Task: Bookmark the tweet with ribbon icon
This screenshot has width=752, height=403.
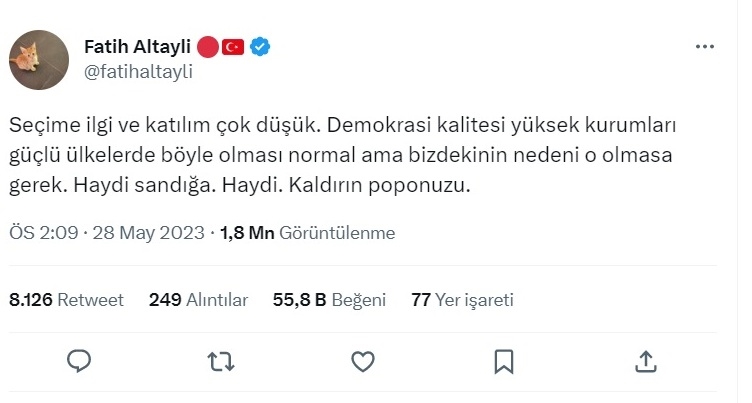Action: (x=504, y=362)
